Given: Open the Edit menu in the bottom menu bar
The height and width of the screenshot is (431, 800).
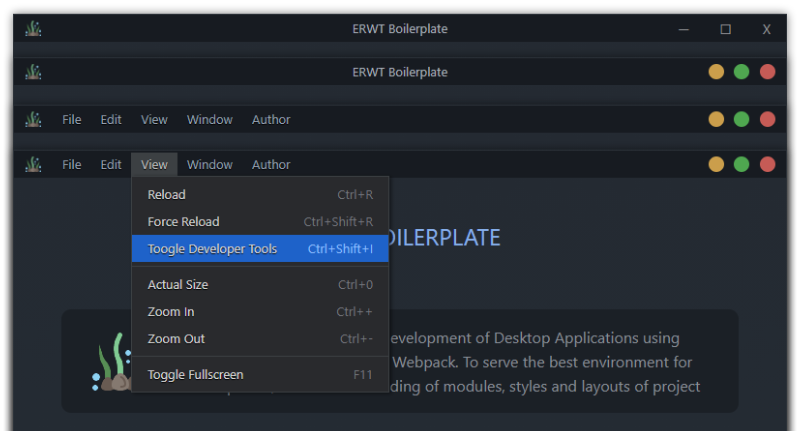Looking at the screenshot, I should (x=111, y=165).
